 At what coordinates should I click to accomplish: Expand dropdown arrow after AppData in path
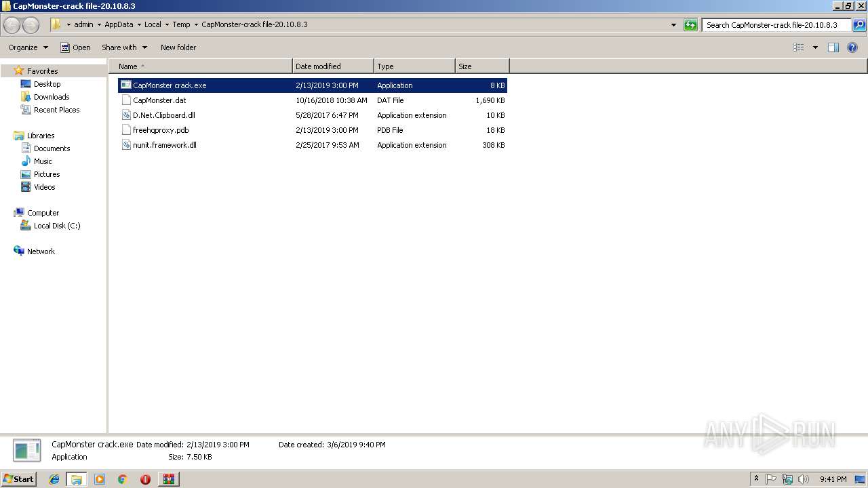(x=139, y=25)
